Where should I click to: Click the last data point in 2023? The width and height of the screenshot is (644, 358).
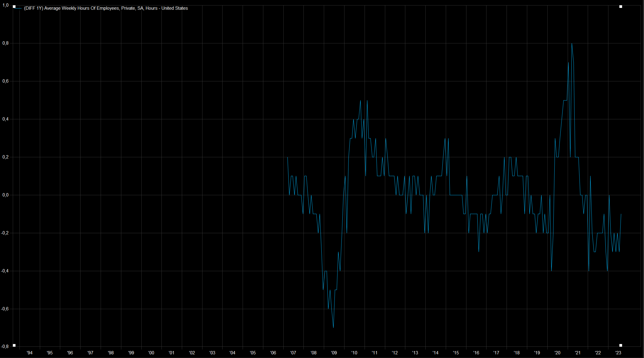click(x=621, y=214)
